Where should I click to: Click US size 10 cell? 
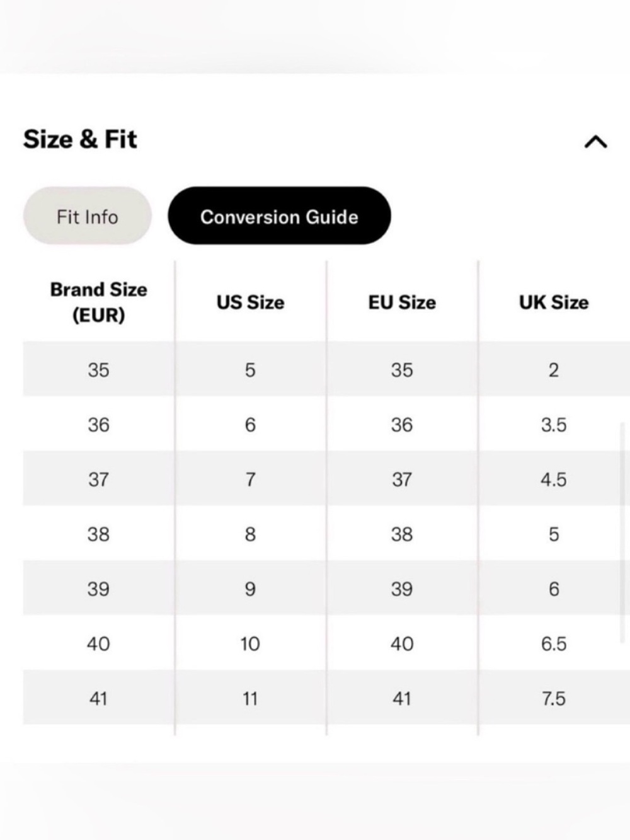click(251, 643)
